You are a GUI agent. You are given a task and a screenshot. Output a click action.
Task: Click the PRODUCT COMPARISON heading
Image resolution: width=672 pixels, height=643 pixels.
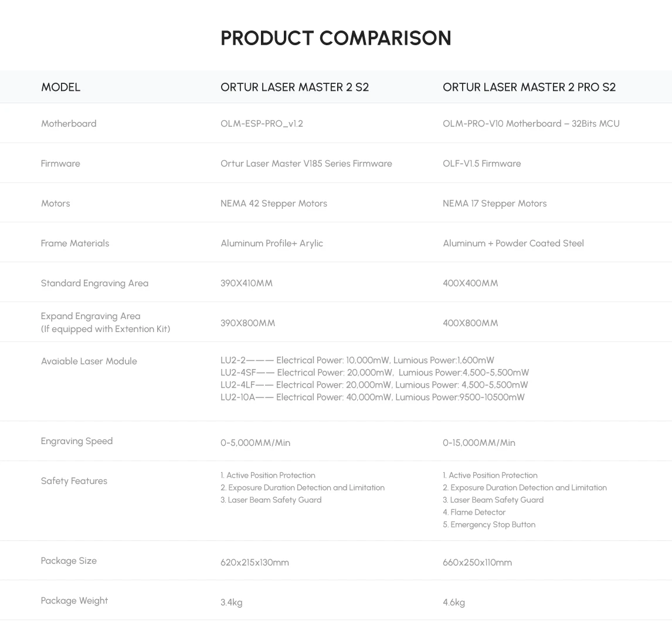[335, 38]
